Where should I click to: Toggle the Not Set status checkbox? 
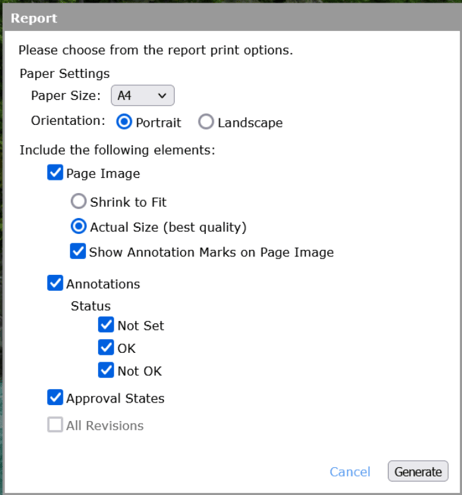pyautogui.click(x=106, y=325)
